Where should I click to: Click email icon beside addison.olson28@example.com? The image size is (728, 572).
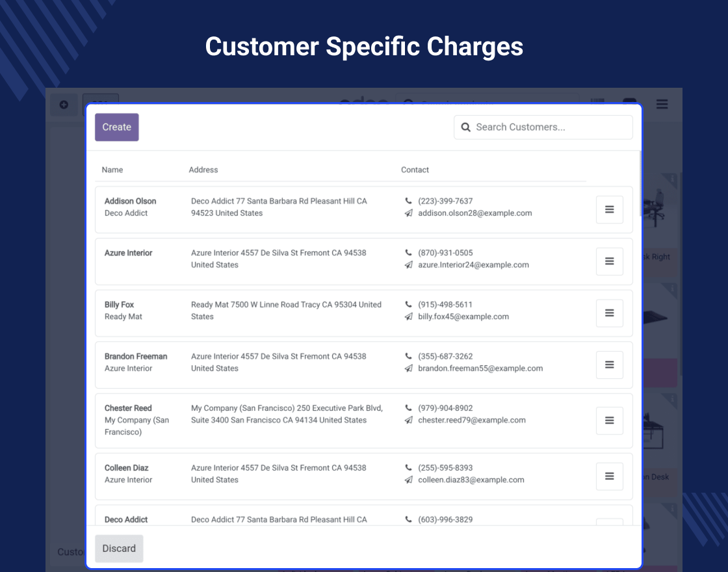pos(408,213)
